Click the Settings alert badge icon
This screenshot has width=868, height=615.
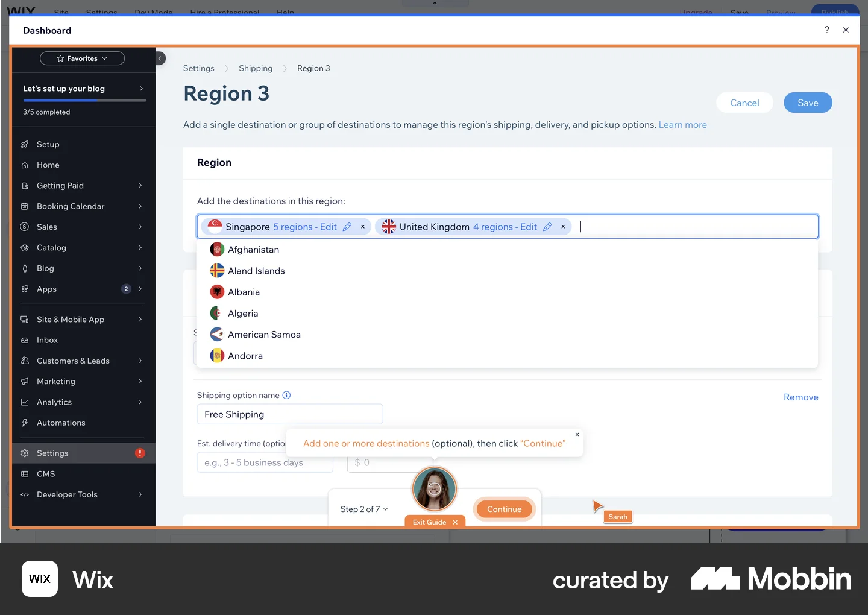tap(140, 453)
